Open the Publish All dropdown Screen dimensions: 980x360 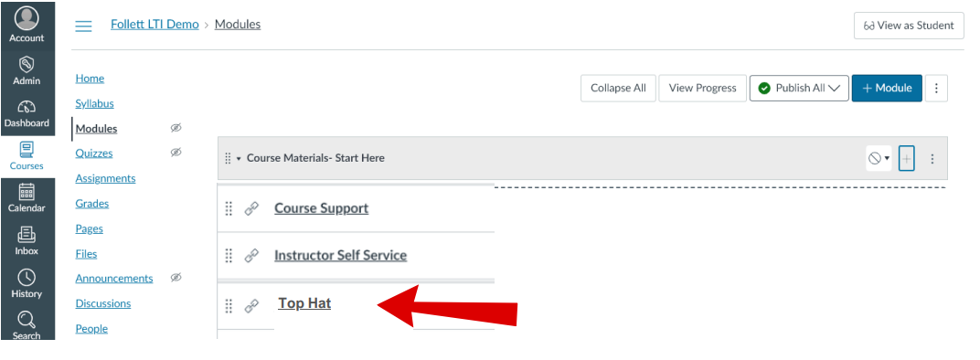click(799, 88)
